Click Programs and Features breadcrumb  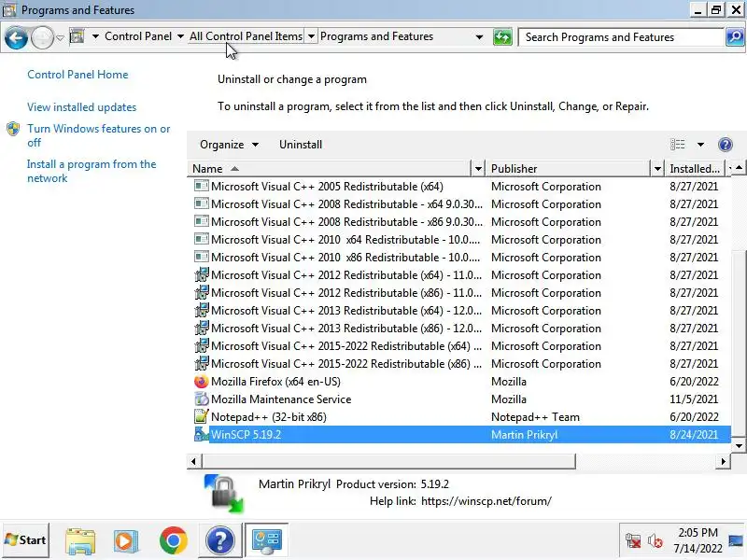(376, 36)
